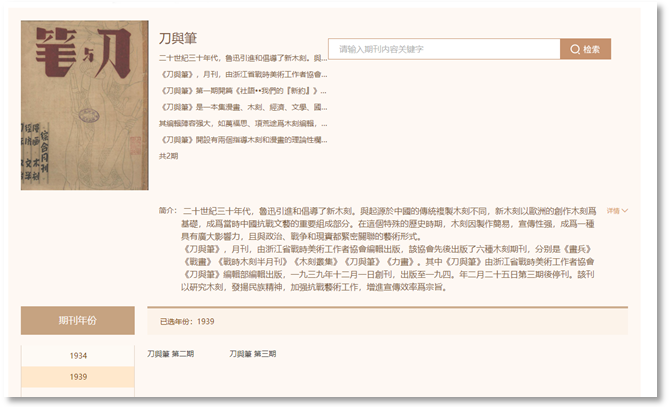Click summary line mentioning 第一期開篇《社語
The height and width of the screenshot is (407, 669).
pos(242,90)
